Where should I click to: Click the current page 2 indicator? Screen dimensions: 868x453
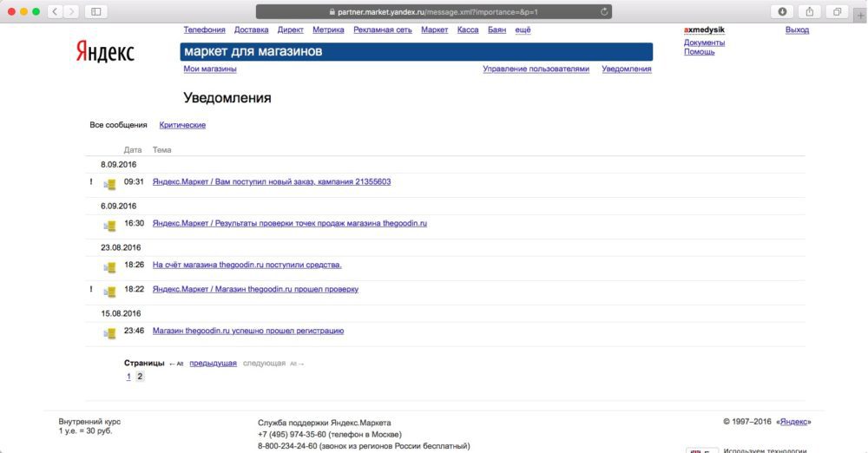click(140, 377)
